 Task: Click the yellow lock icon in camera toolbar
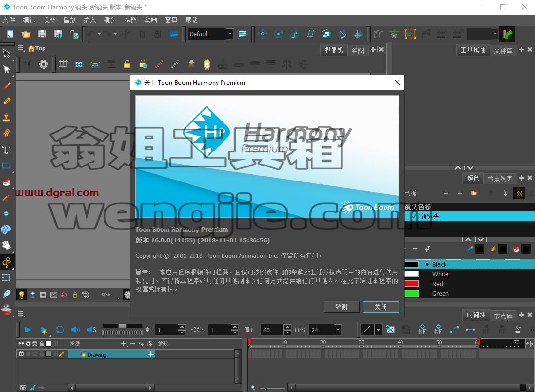(127, 64)
